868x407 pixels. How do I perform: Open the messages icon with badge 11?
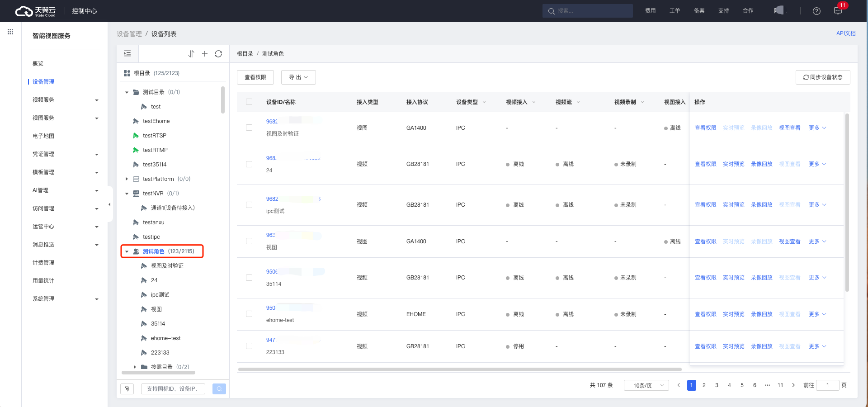(838, 11)
